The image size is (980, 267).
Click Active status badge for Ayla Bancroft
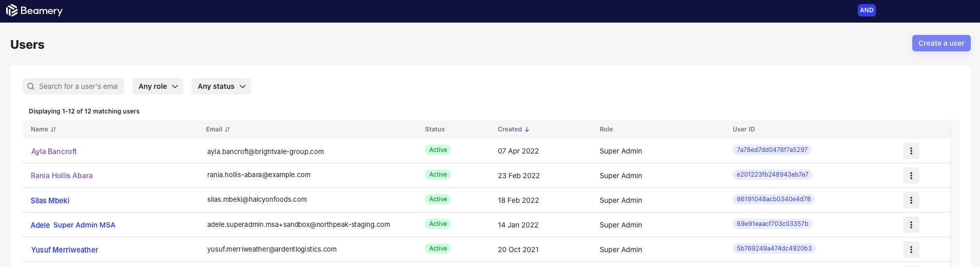[438, 150]
